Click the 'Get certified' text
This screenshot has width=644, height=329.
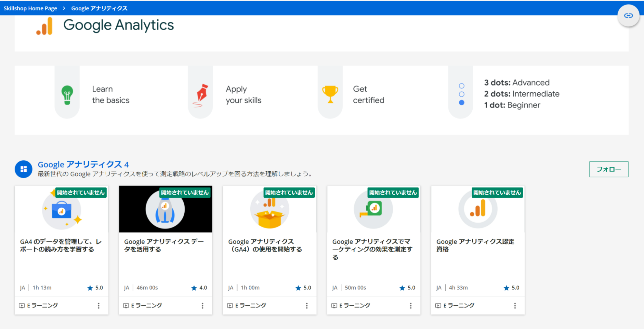(369, 95)
